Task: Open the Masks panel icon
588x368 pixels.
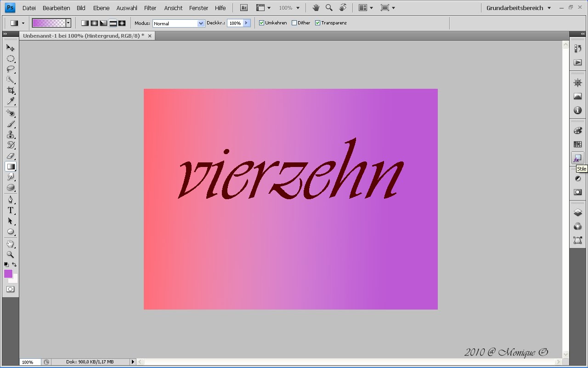Action: 578,192
